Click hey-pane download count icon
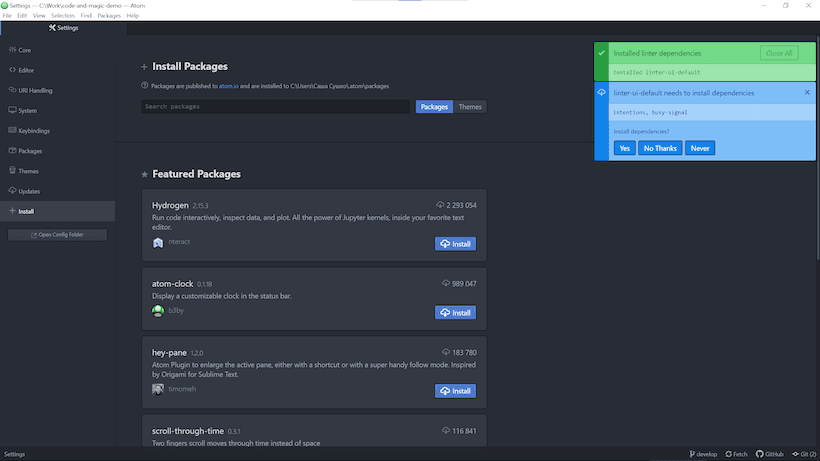820x461 pixels. [446, 352]
